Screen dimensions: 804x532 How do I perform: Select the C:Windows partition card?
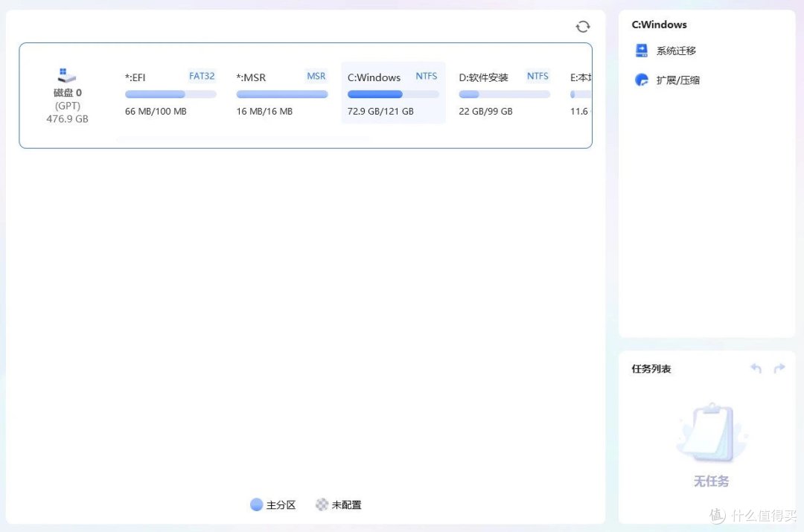point(393,93)
